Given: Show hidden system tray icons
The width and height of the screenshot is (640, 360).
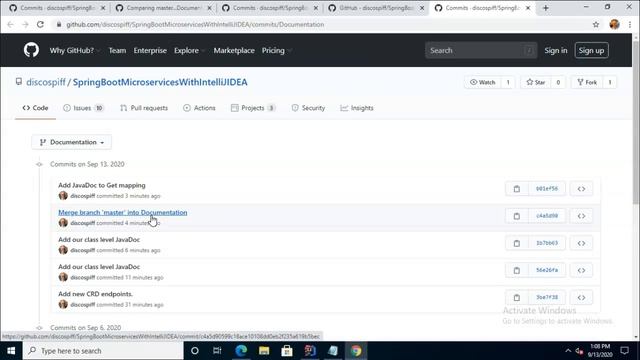Looking at the screenshot, I should click(x=568, y=351).
